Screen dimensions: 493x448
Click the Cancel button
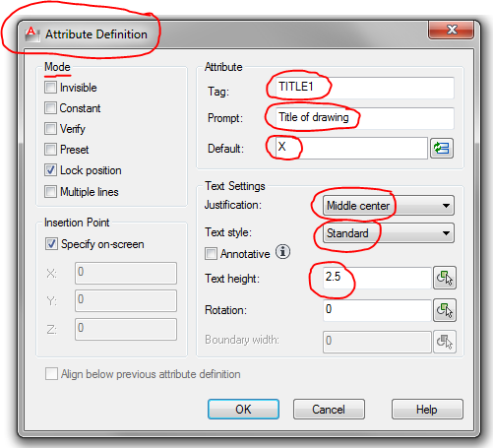(329, 410)
